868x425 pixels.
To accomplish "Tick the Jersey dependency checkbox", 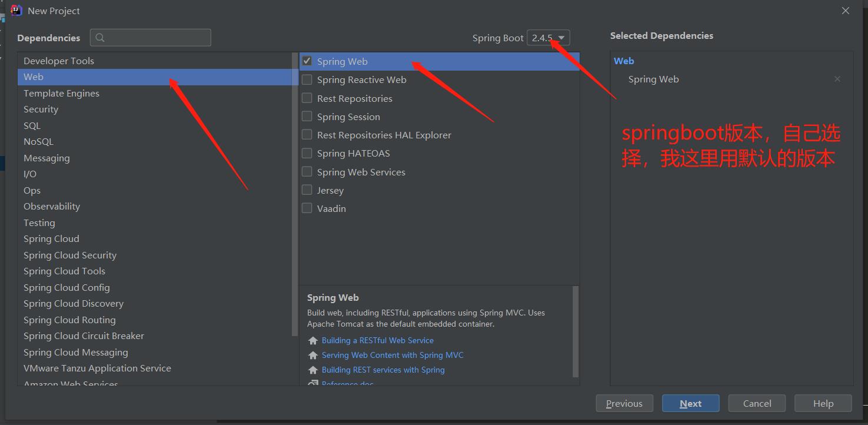I will pyautogui.click(x=307, y=190).
